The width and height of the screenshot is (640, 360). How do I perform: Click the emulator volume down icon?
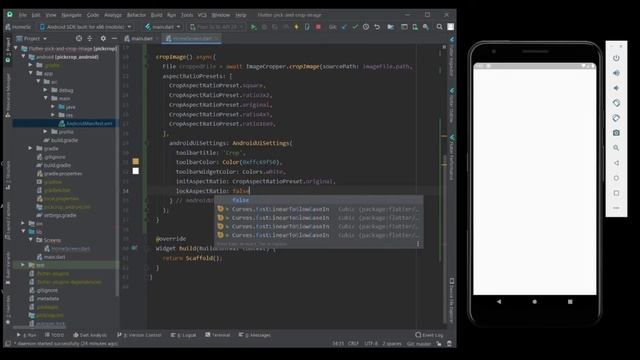(x=616, y=88)
